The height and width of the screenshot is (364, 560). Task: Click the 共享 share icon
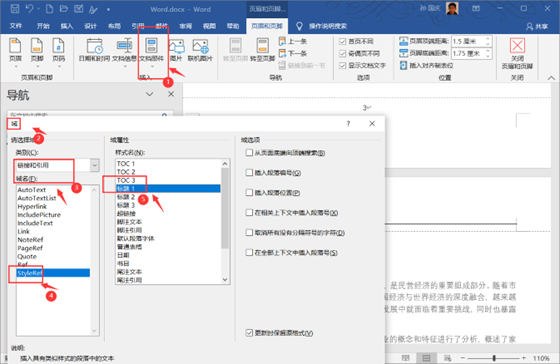pos(529,26)
